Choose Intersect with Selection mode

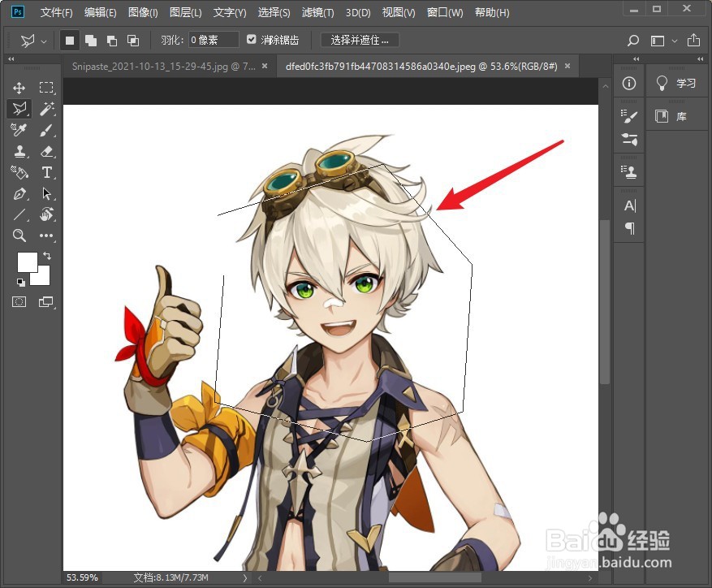click(x=133, y=41)
